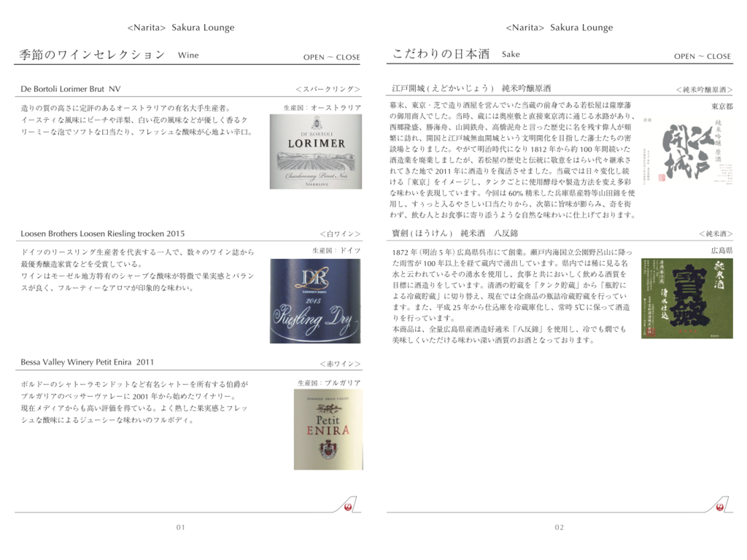Select heading 'De Bortoli Lorimer Brut NV'
The width and height of the screenshot is (747, 560).
click(71, 89)
